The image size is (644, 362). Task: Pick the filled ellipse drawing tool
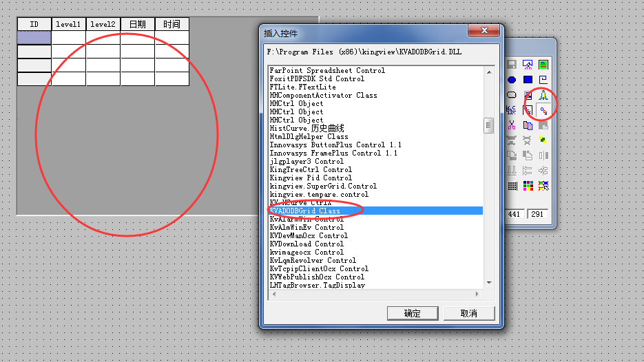tap(512, 80)
